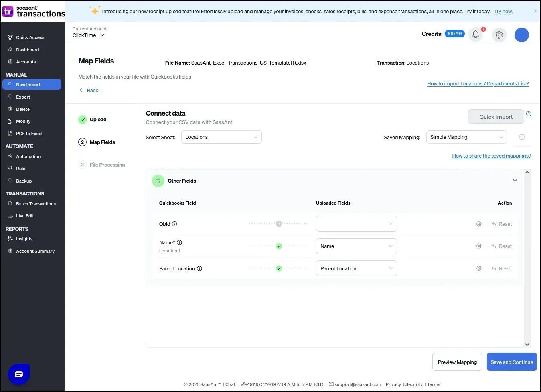The width and height of the screenshot is (541, 392).
Task: Click green check on Upload step
Action: 83,120
